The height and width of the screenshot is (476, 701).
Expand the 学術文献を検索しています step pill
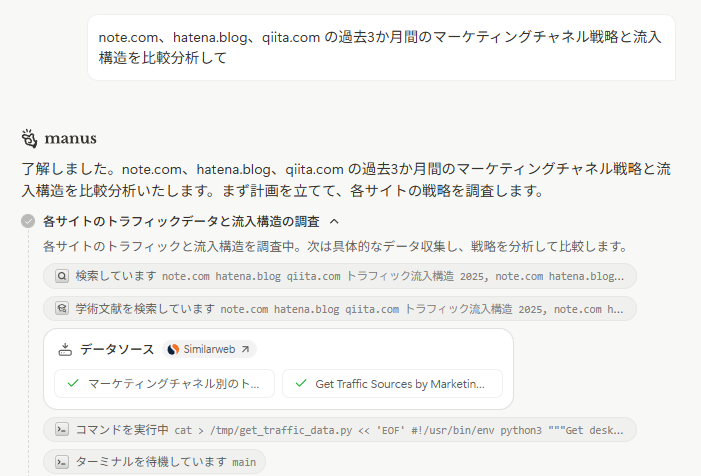(340, 309)
